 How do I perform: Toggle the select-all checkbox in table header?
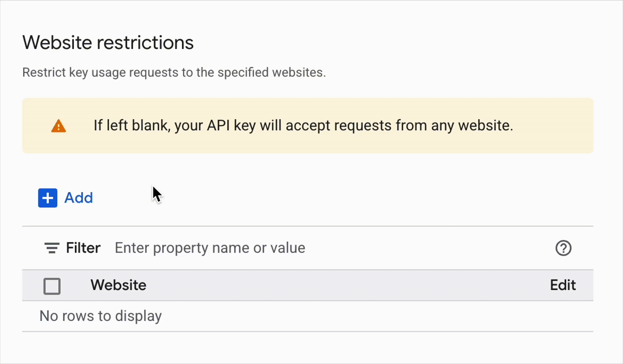click(52, 286)
